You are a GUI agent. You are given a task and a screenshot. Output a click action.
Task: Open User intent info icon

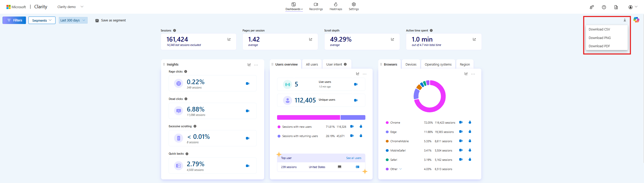point(345,64)
